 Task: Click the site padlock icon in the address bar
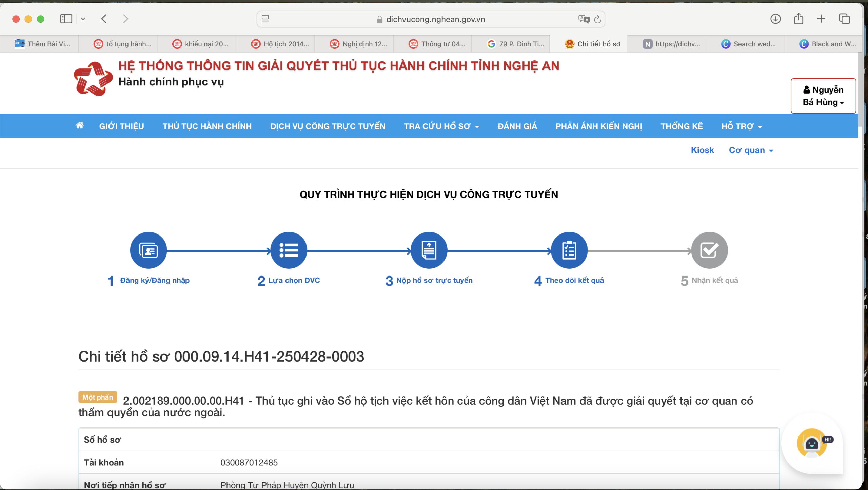coord(380,20)
